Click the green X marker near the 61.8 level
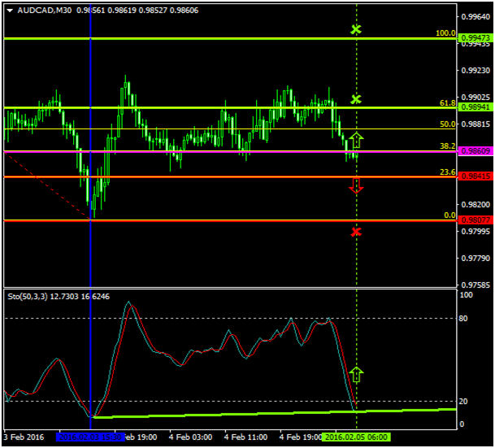The height and width of the screenshot is (448, 495). [356, 99]
